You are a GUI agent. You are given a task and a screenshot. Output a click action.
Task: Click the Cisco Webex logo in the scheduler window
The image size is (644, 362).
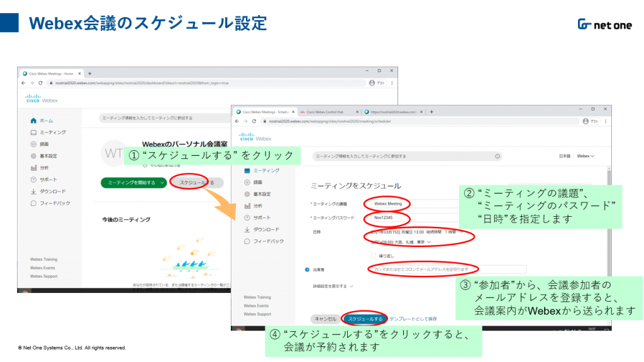click(255, 137)
